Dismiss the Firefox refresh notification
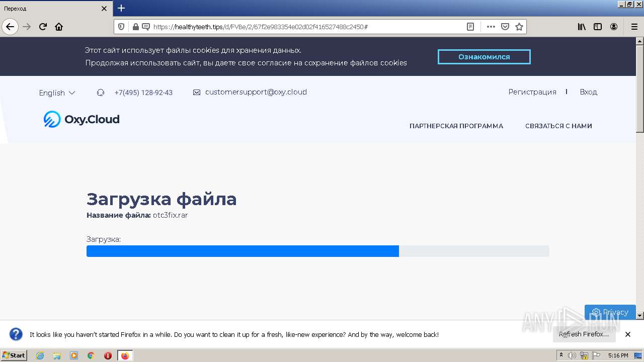 (628, 334)
